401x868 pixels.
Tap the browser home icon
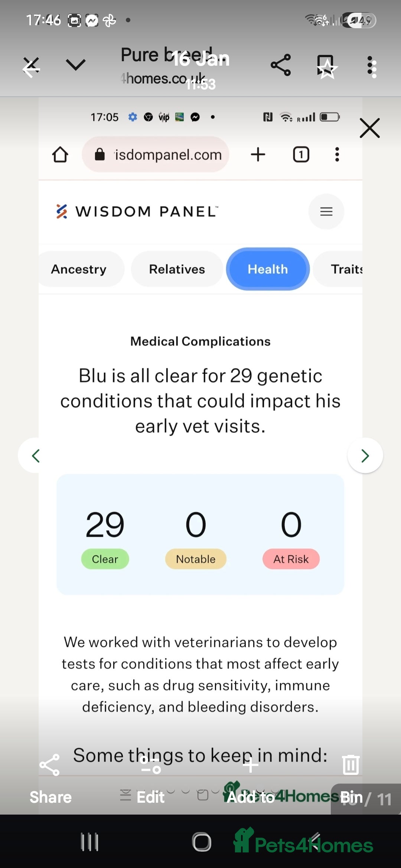coord(60,155)
